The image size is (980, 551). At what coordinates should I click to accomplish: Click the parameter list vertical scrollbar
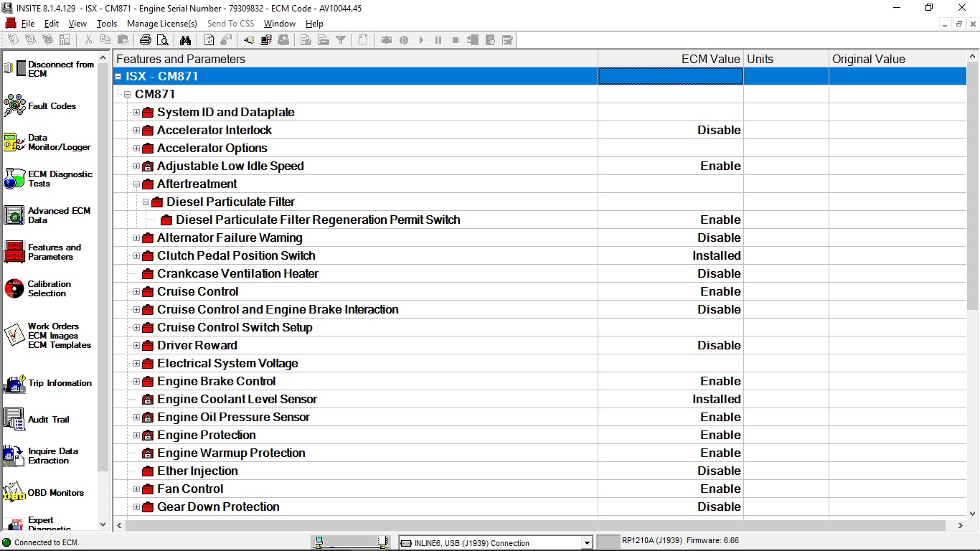coord(973,187)
